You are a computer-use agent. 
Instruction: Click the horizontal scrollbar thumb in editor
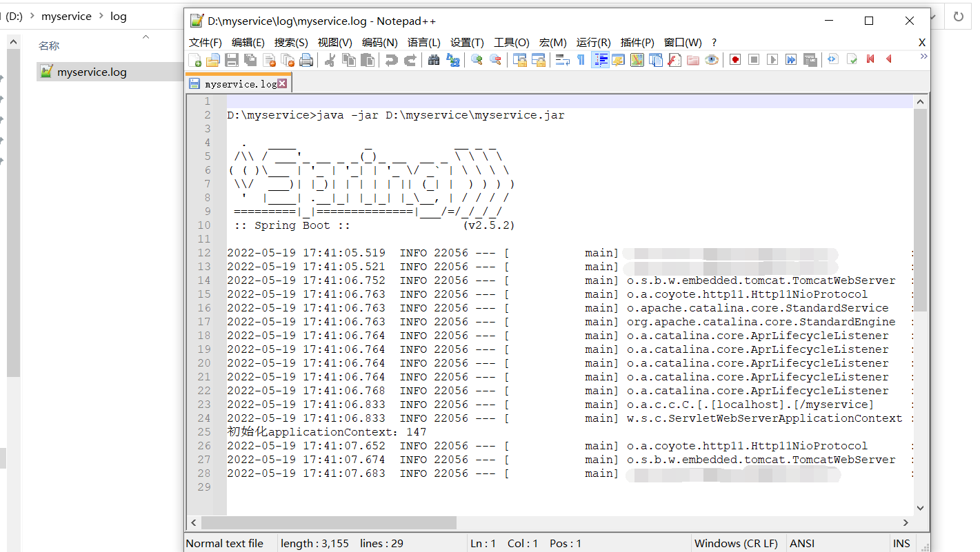coord(329,522)
